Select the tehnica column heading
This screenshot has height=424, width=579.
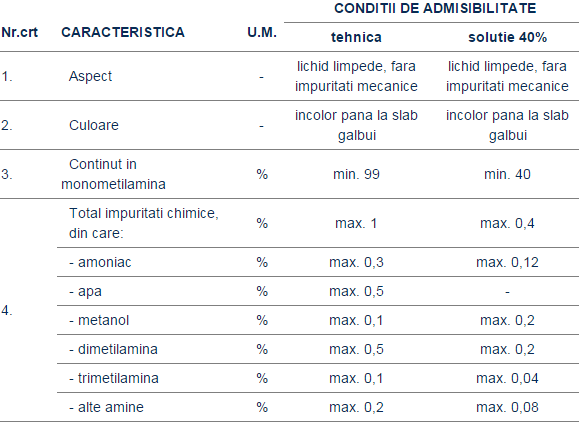click(x=356, y=37)
